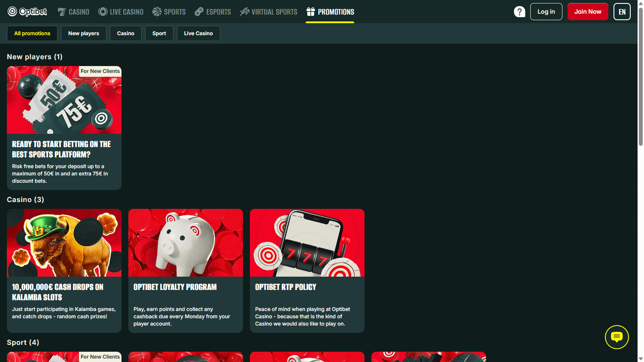644x362 pixels.
Task: View the Optibet RTP Policy promotion
Action: pos(307,271)
